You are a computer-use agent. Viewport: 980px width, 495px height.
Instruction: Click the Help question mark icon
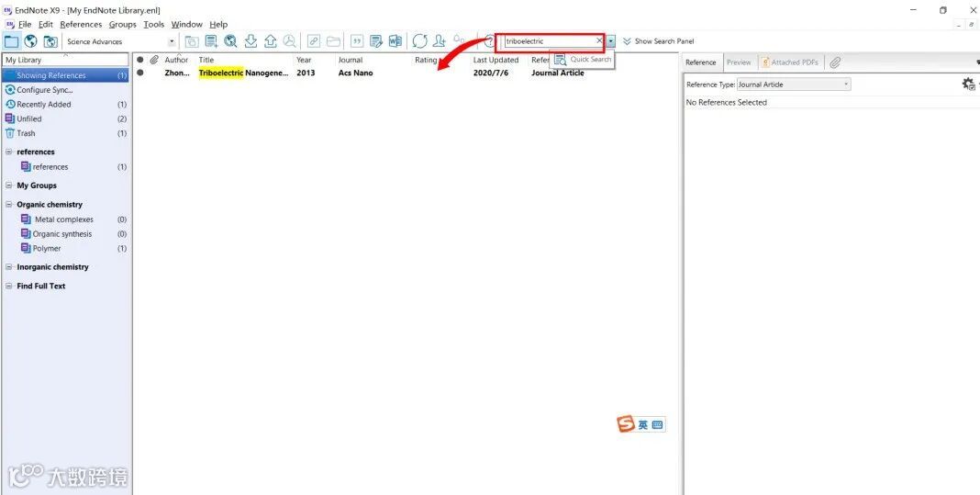(x=489, y=41)
